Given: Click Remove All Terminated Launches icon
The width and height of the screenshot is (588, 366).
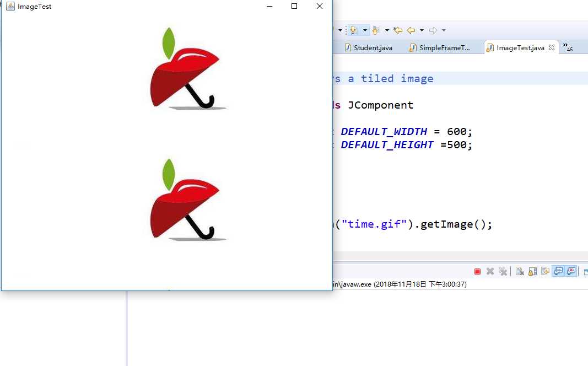Looking at the screenshot, I should coord(503,271).
